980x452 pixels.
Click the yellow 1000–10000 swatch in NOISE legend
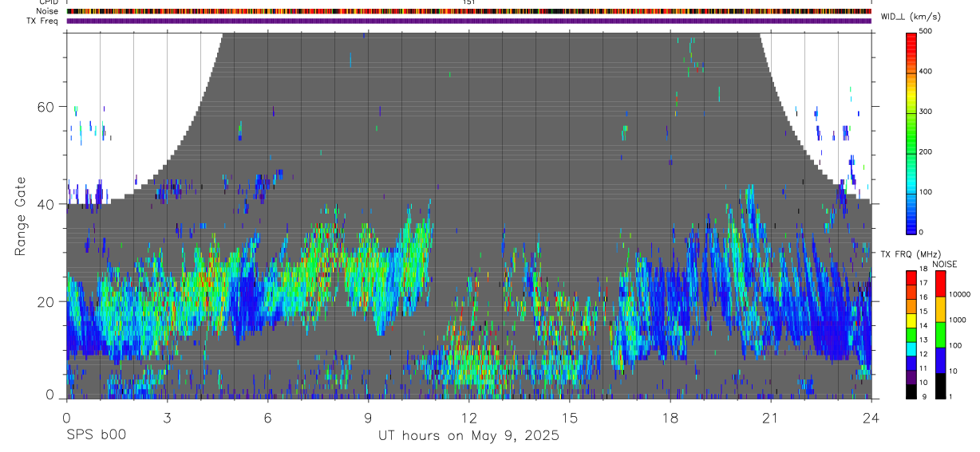tap(939, 309)
